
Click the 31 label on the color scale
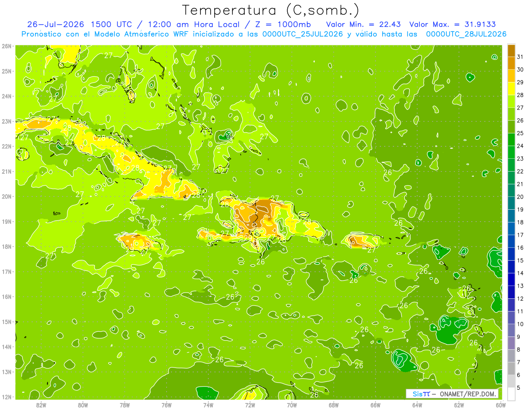point(520,57)
